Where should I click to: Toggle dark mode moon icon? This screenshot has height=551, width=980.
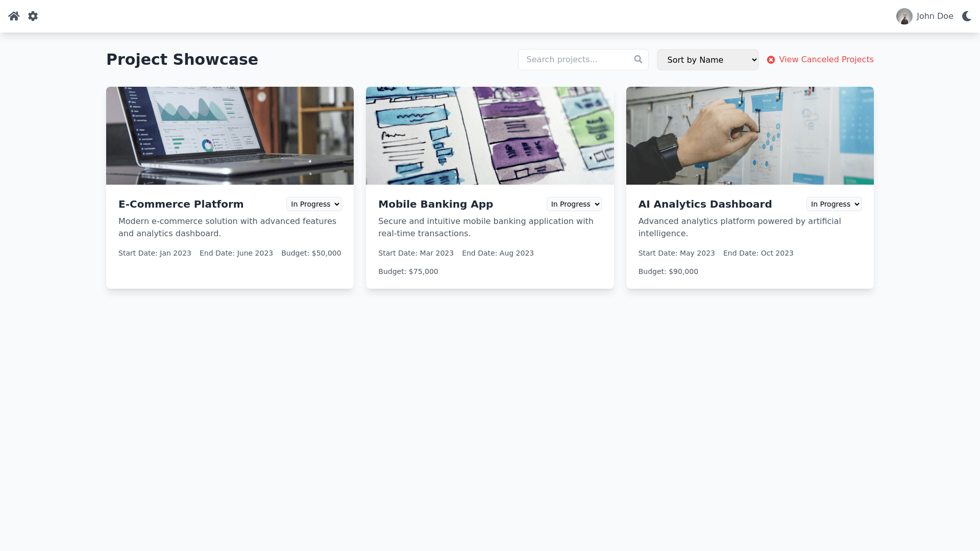pos(967,16)
